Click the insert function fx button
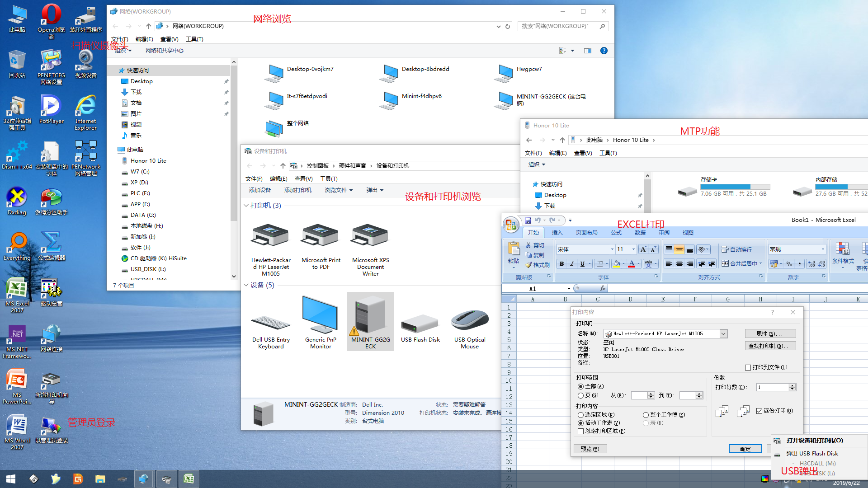Screen dimensions: 868x488 [x=603, y=288]
